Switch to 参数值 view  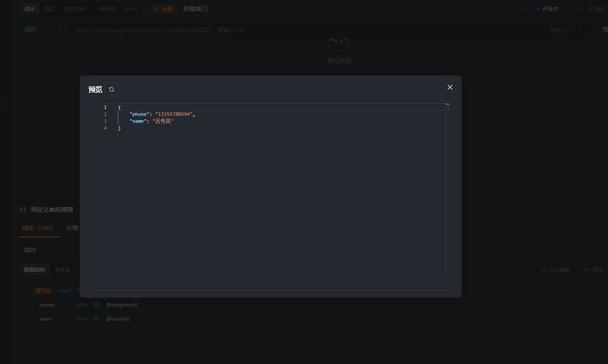pos(62,269)
